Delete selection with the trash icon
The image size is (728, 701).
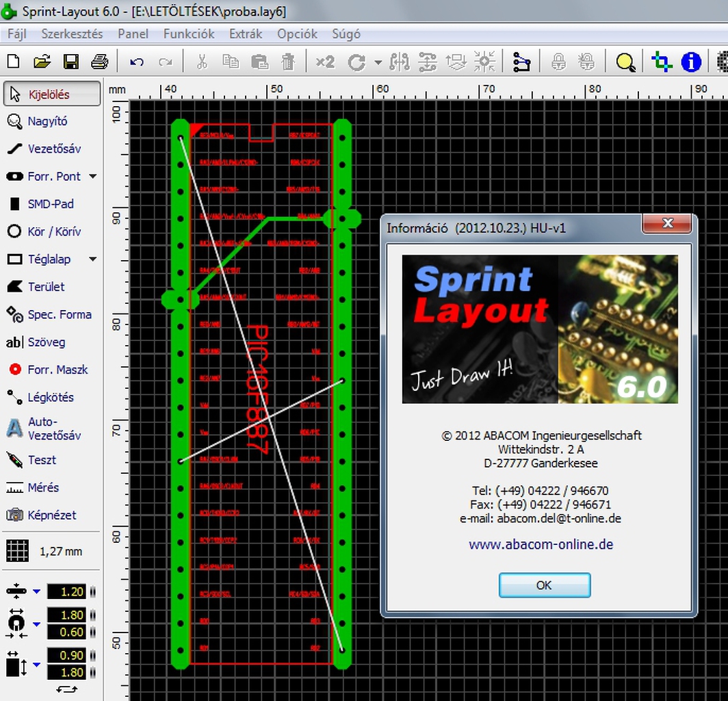click(x=288, y=62)
